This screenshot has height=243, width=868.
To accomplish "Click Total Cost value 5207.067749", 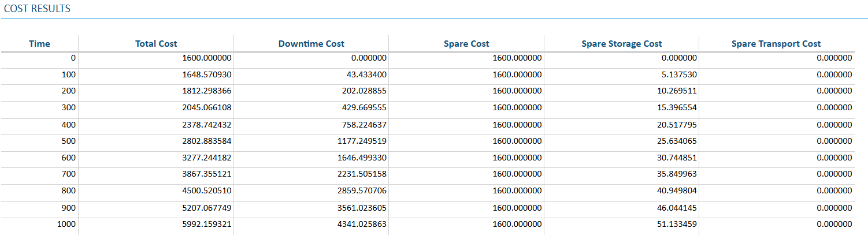I will pyautogui.click(x=206, y=207).
